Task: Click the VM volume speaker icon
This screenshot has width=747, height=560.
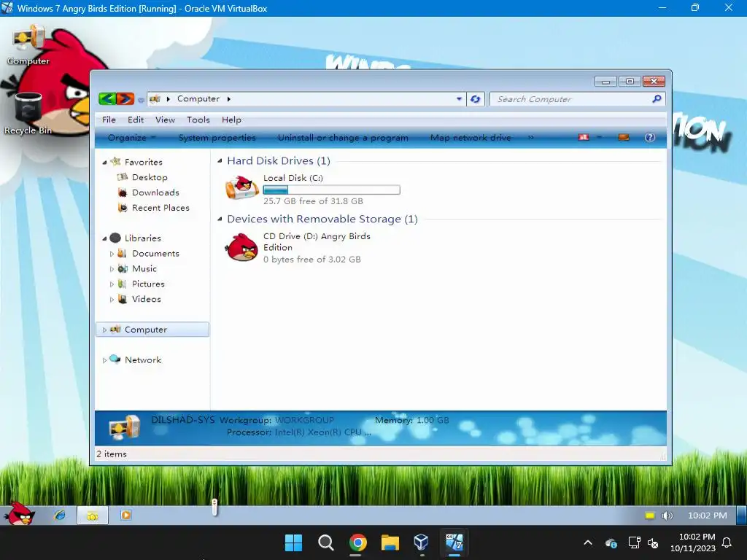Action: (667, 516)
